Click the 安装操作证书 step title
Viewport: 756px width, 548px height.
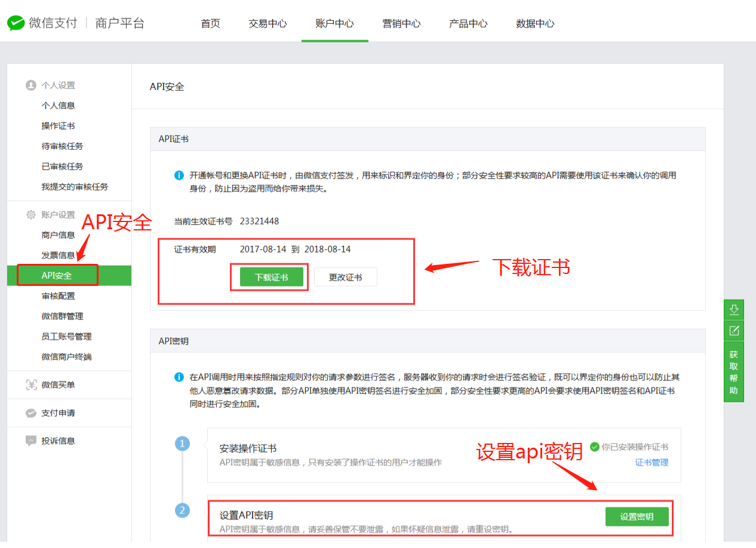click(x=248, y=449)
